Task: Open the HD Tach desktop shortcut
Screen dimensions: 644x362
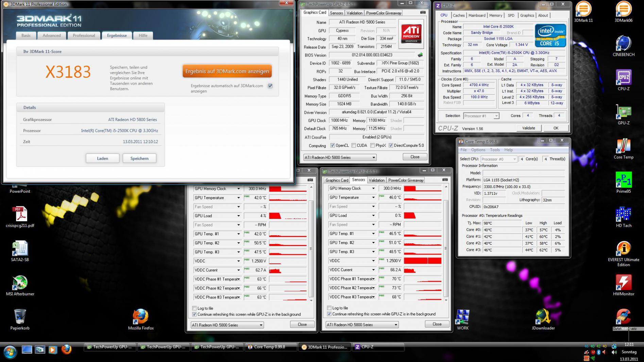Action: 623,217
